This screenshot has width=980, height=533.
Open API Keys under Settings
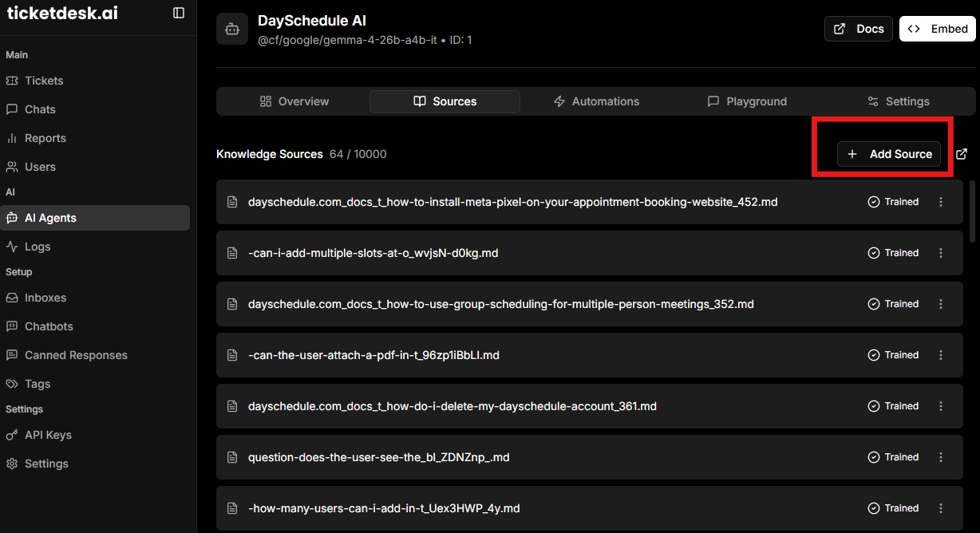[96, 435]
